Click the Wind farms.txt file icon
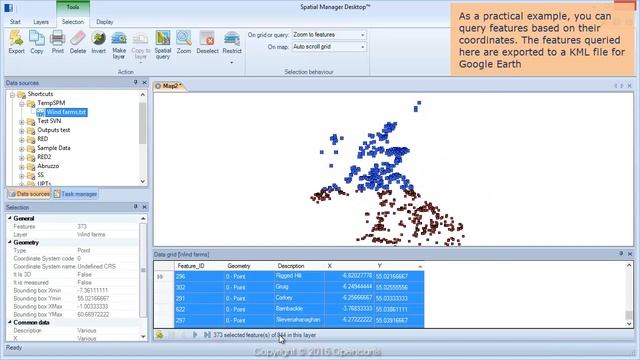This screenshot has width=640, height=360. tap(40, 112)
